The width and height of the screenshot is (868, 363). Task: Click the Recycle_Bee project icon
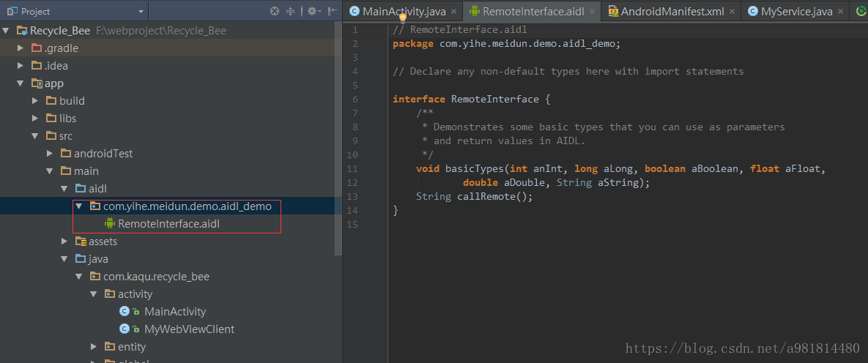pos(22,31)
